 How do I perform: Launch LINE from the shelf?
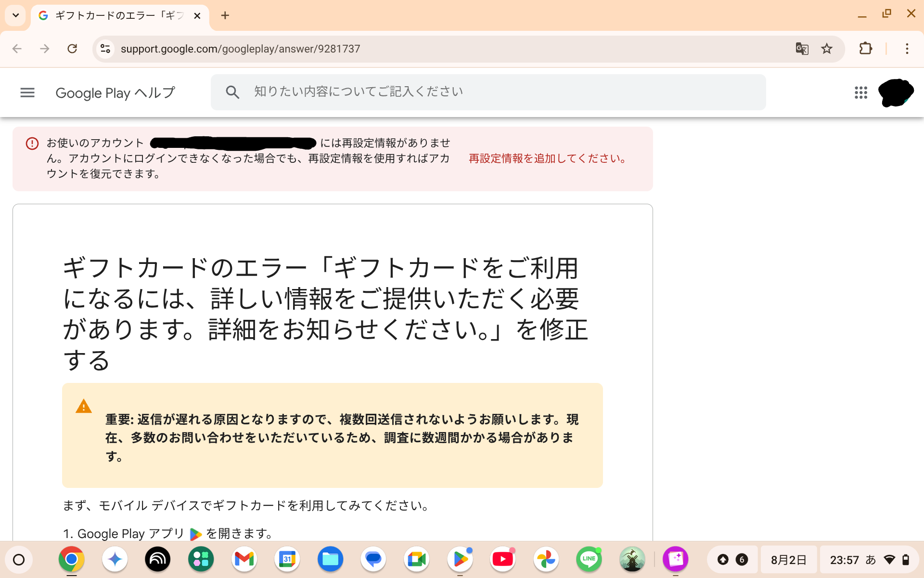[589, 559]
